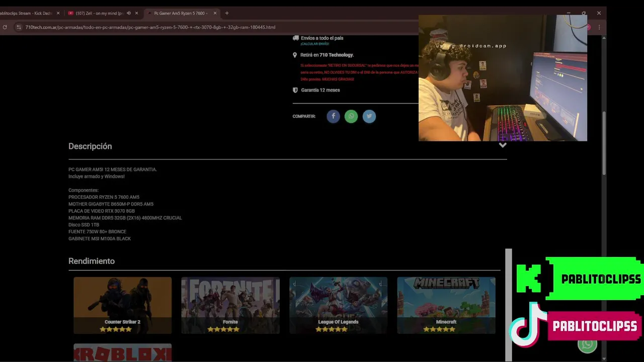This screenshot has width=644, height=362.
Task: Select MOTHER GIGABYTE B650M-P DDR5 AM5 line
Action: (111, 204)
